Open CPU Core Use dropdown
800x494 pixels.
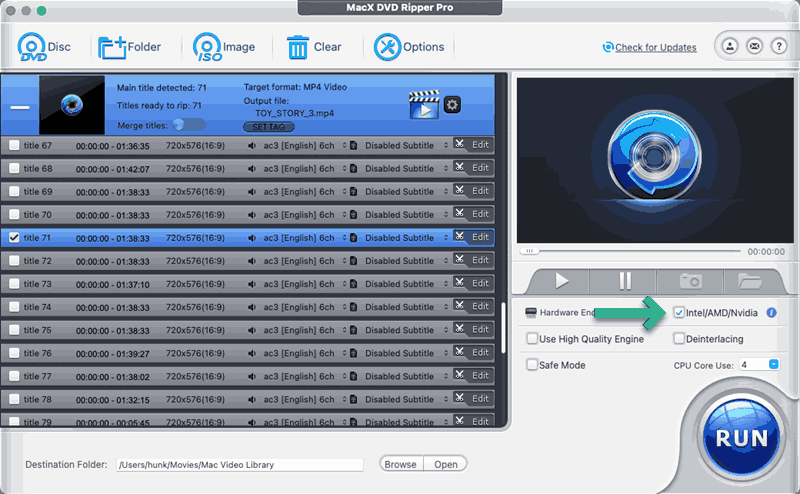tap(773, 364)
